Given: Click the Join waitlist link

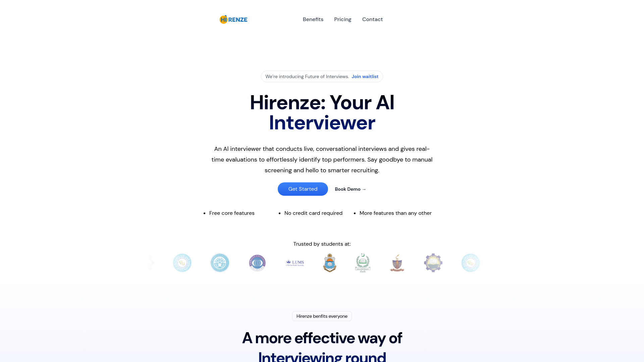Looking at the screenshot, I should (365, 76).
